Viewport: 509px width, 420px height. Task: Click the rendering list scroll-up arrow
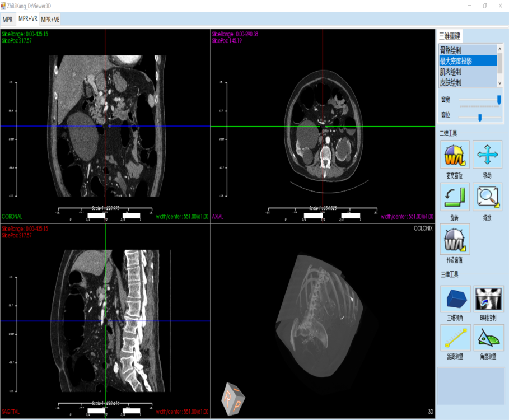(500, 49)
